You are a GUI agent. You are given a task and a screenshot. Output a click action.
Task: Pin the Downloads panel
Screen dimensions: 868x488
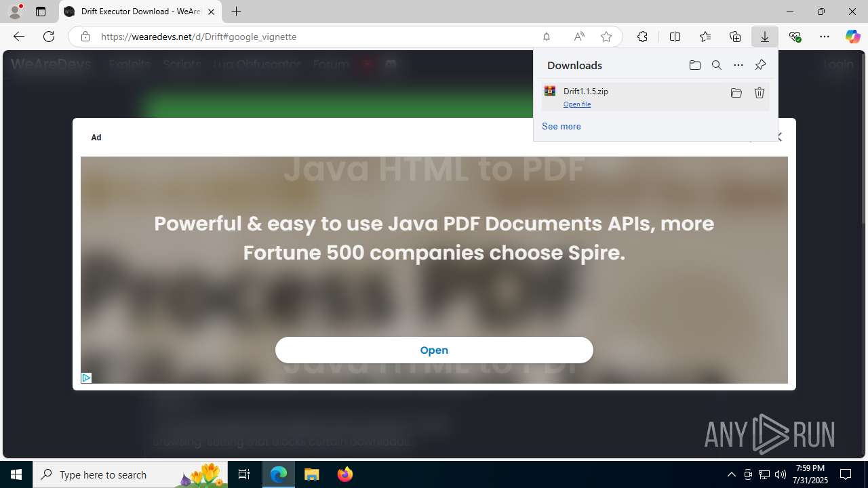760,65
